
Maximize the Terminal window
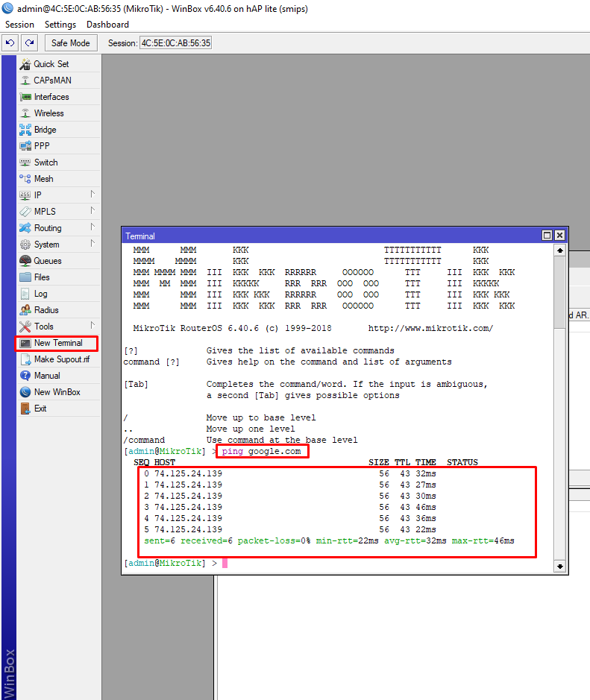547,236
